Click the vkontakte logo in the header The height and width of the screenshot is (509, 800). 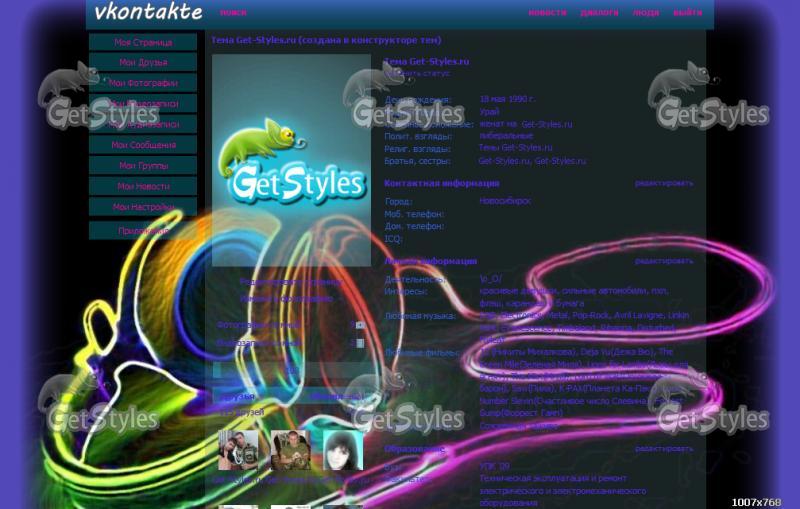(x=148, y=13)
